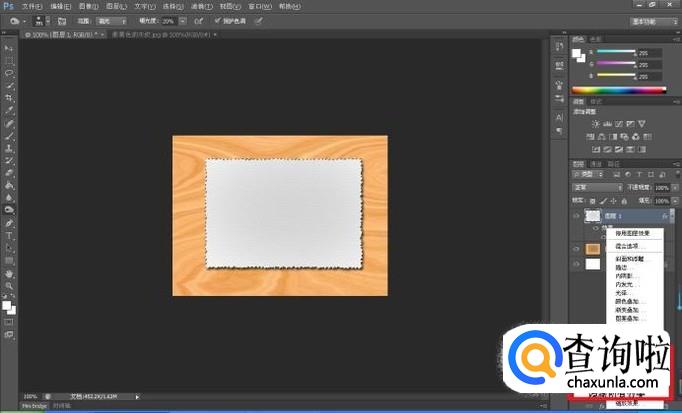Image resolution: width=682 pixels, height=413 pixels.
Task: Select the Move tool in the toolbox
Action: 10,48
